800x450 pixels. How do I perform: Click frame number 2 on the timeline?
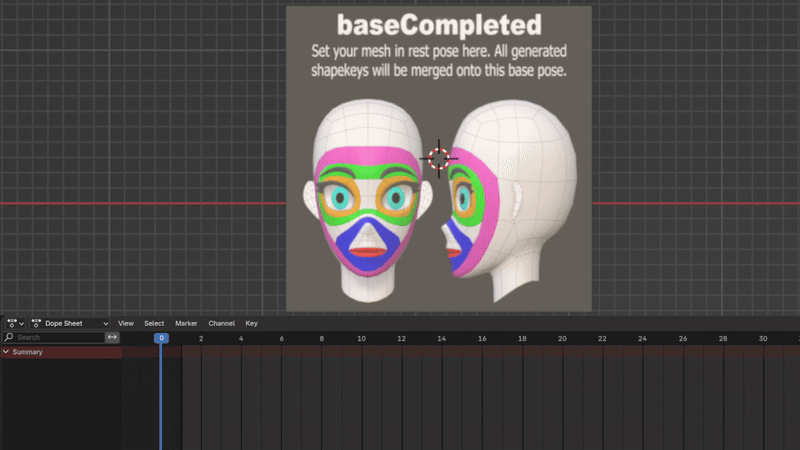201,338
